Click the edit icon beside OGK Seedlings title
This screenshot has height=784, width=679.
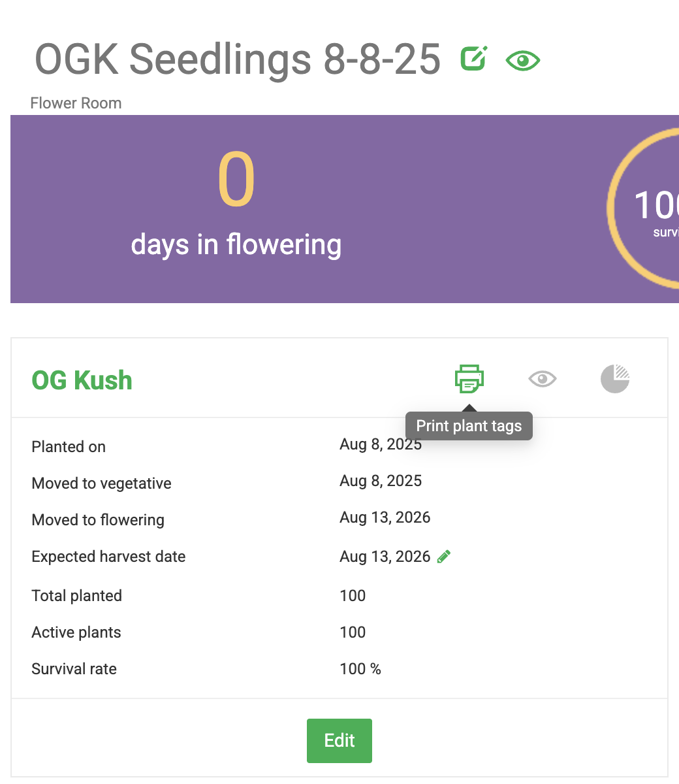[474, 59]
